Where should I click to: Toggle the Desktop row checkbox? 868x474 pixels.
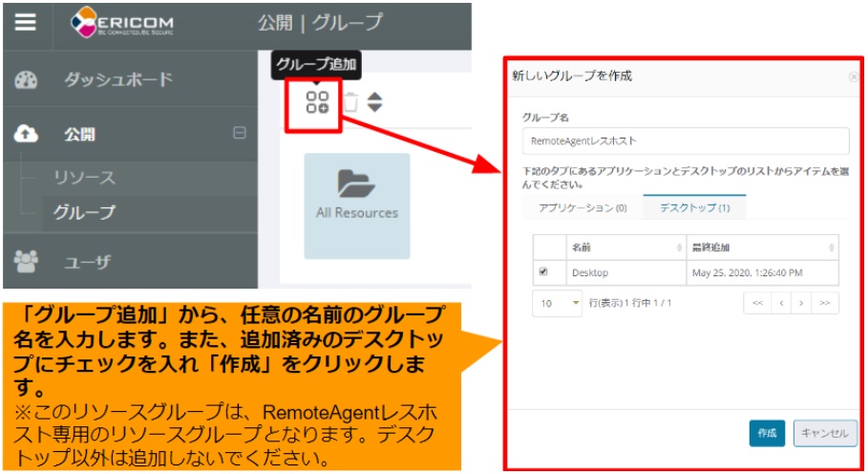[543, 272]
